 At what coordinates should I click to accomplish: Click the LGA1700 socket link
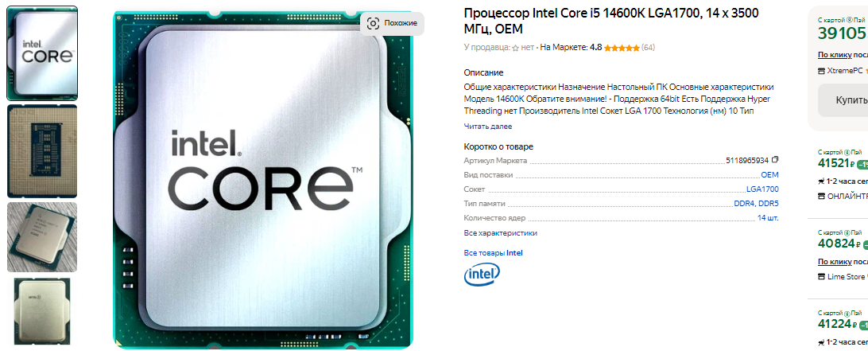(762, 189)
